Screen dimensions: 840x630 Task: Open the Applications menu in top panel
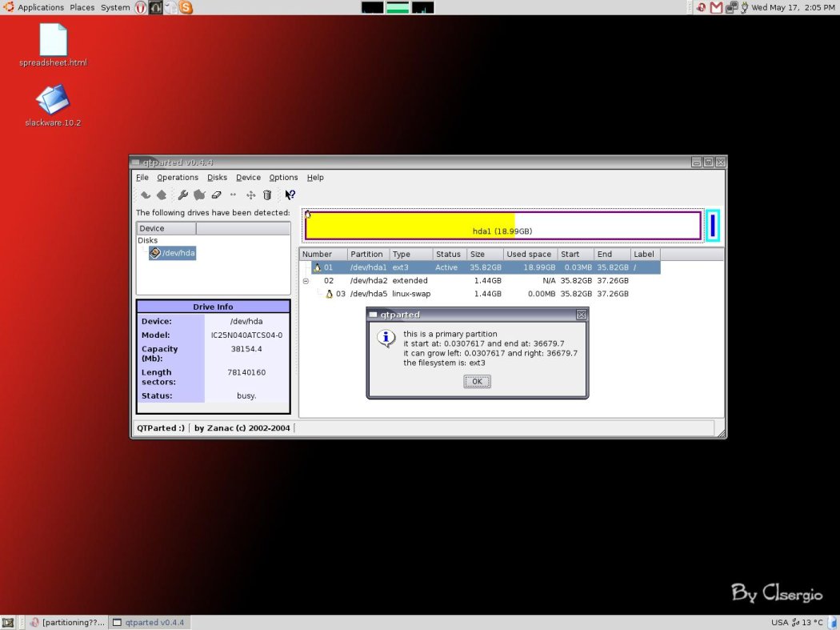(x=41, y=7)
